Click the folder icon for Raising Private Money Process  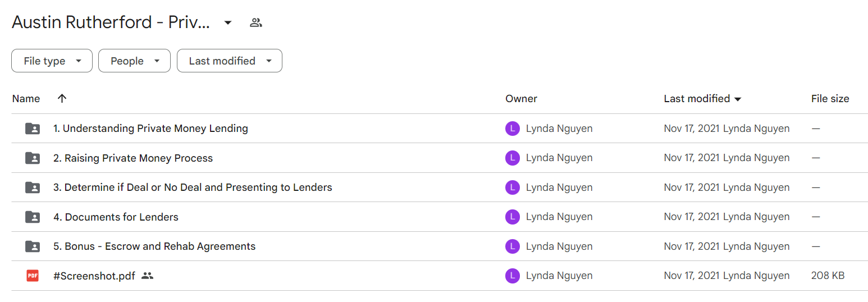pos(33,158)
